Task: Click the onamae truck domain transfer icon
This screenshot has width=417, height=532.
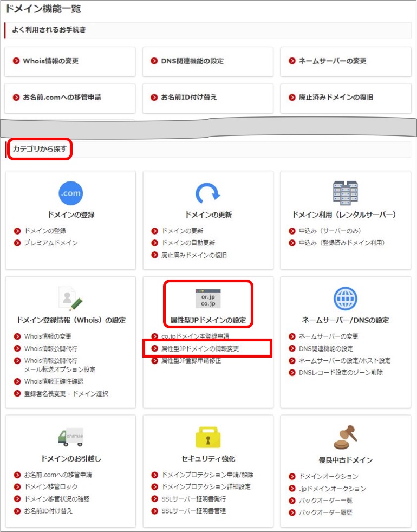Action: coord(70,437)
